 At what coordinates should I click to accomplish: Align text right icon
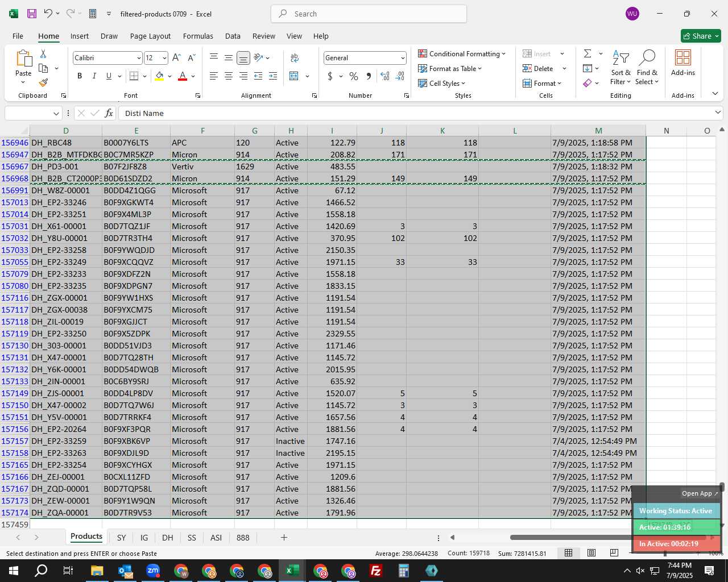click(x=243, y=76)
